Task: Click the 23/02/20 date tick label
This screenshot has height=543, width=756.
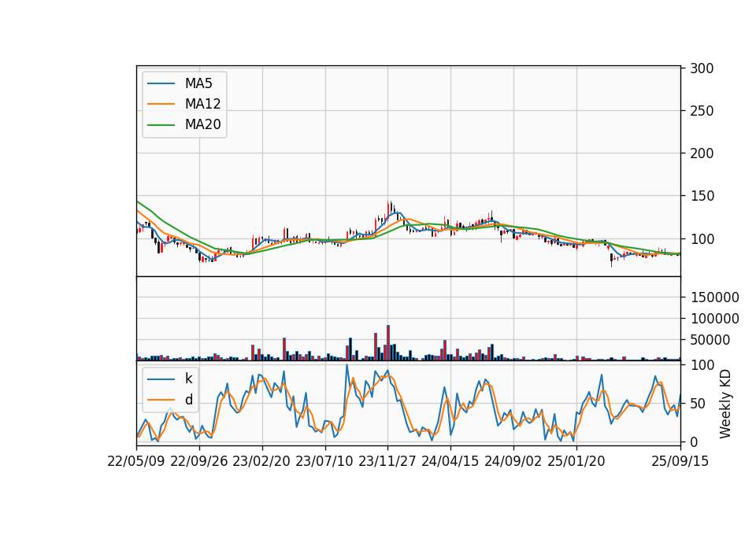Action: 261,461
